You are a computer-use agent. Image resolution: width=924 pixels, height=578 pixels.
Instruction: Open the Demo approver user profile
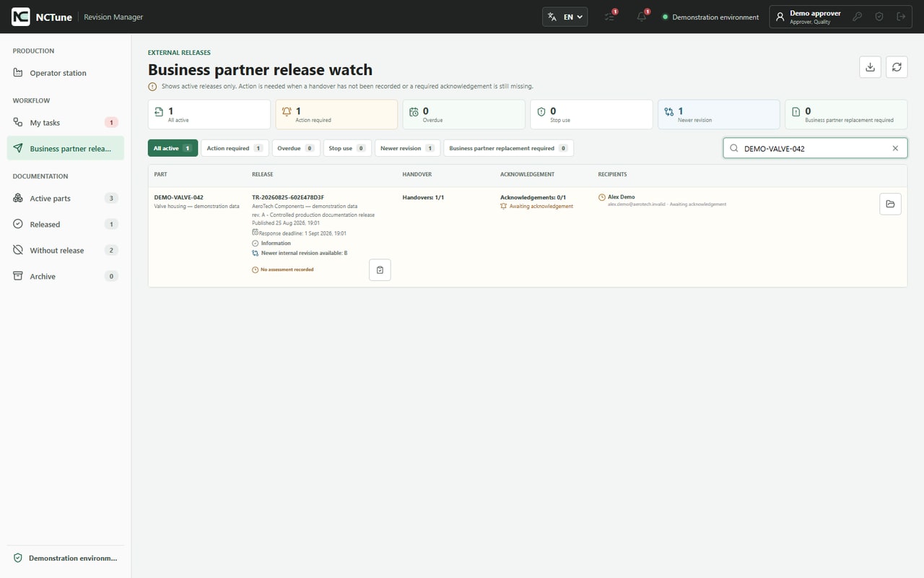(809, 17)
